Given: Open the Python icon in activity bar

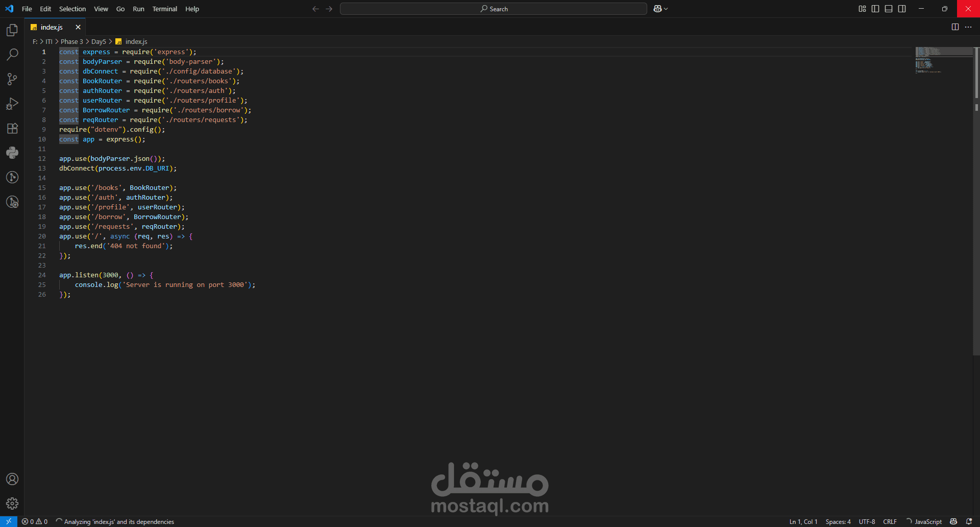Looking at the screenshot, I should point(12,153).
